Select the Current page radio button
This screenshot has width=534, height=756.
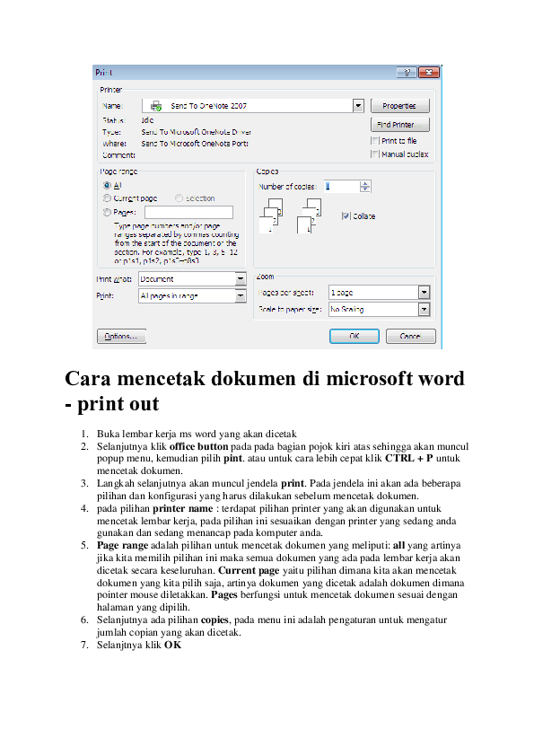(107, 198)
